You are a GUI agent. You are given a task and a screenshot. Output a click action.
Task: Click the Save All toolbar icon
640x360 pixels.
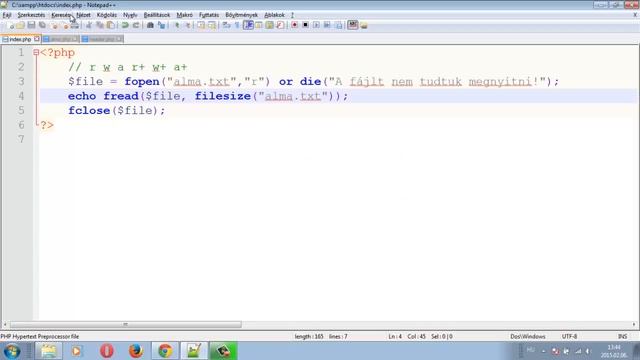tap(42, 25)
